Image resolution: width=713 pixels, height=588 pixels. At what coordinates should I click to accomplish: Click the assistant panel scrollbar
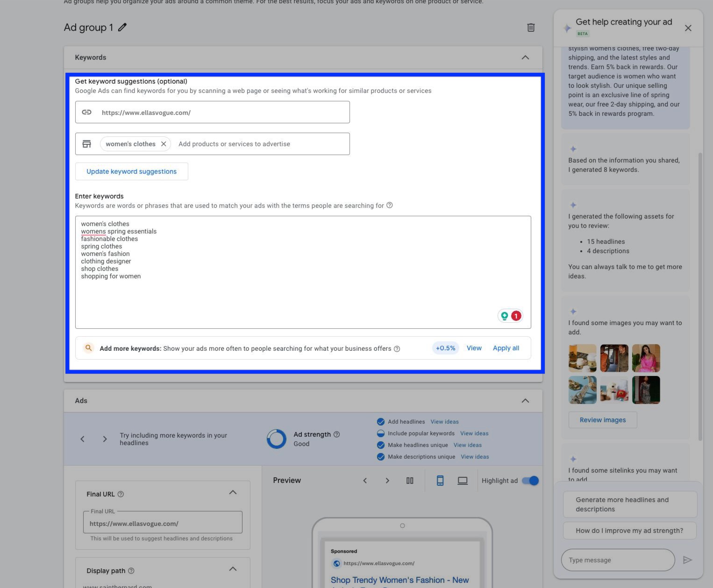tap(700, 297)
